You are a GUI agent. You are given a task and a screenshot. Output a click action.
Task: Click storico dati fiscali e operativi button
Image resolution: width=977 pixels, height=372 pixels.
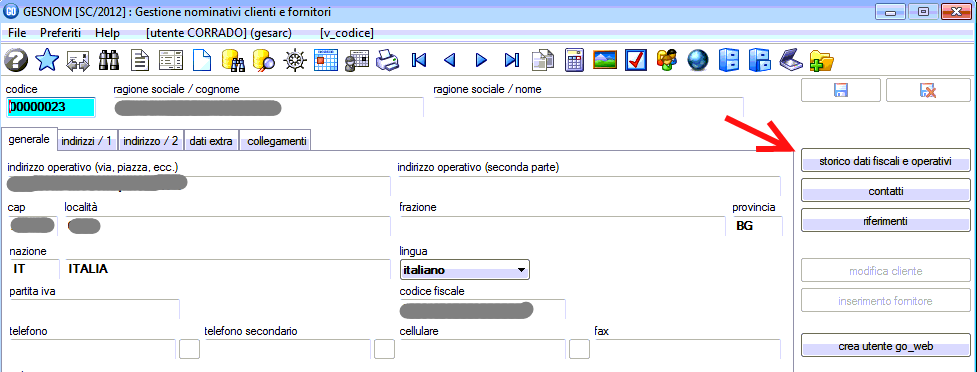pos(885,161)
